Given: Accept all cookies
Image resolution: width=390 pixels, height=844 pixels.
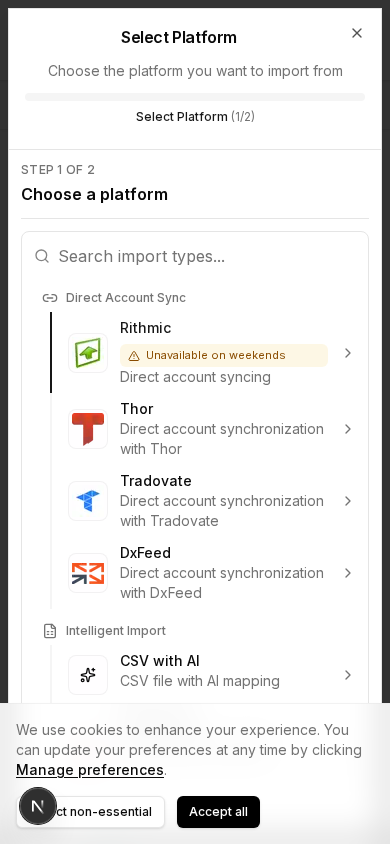Looking at the screenshot, I should 218,812.
